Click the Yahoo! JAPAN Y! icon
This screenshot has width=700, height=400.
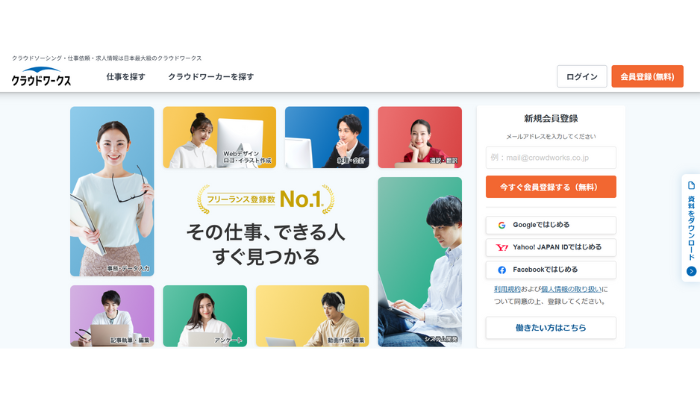click(502, 247)
